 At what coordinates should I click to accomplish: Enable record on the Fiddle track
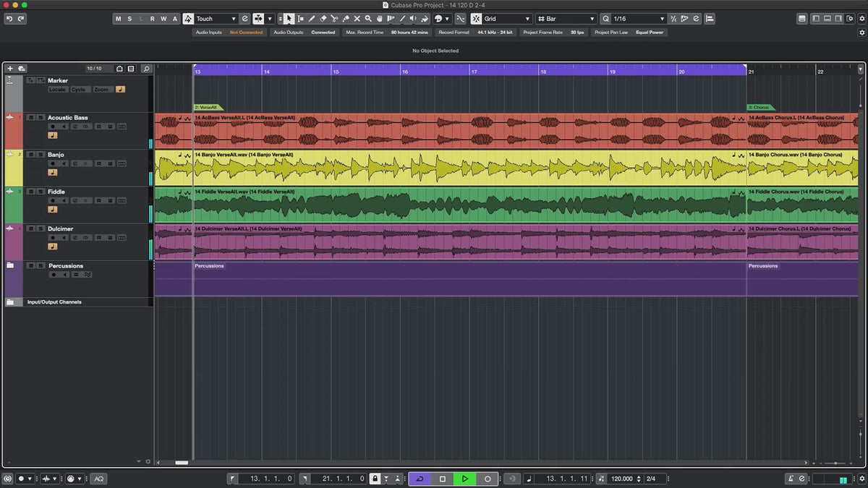(53, 200)
